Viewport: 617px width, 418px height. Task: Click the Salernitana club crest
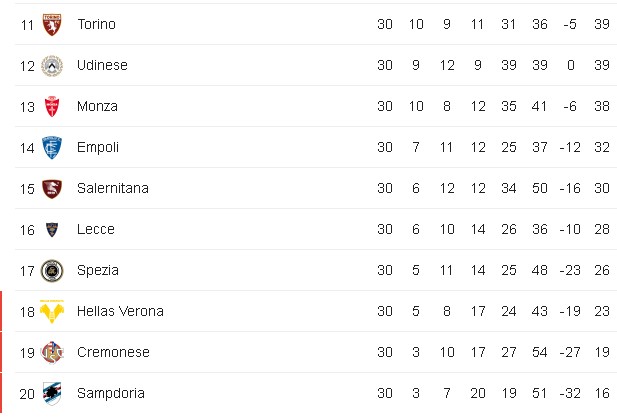52,189
